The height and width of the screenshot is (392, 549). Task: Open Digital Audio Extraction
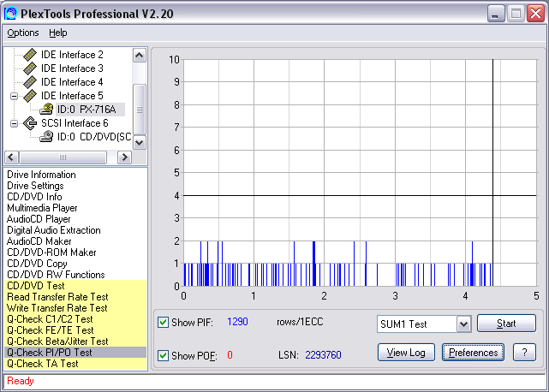[54, 230]
